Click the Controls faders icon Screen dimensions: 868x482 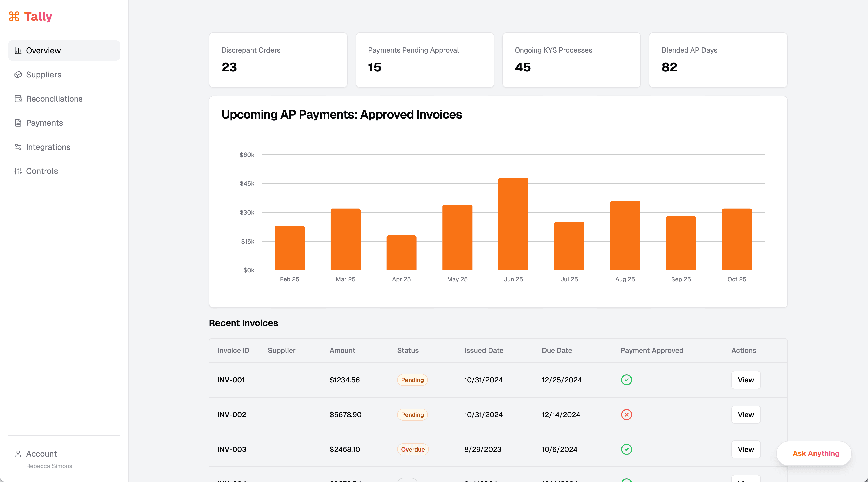[18, 171]
